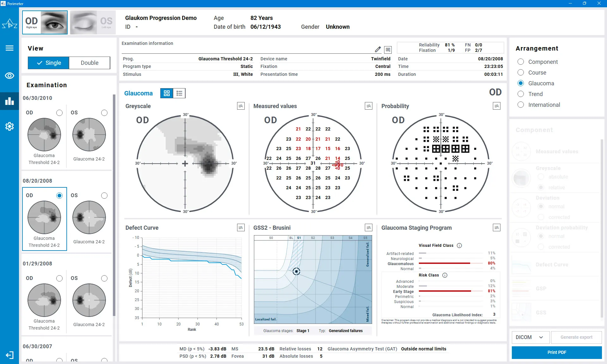The height and width of the screenshot is (364, 607).
Task: Click the Date of birth 06/12/1943 value
Action: (266, 27)
